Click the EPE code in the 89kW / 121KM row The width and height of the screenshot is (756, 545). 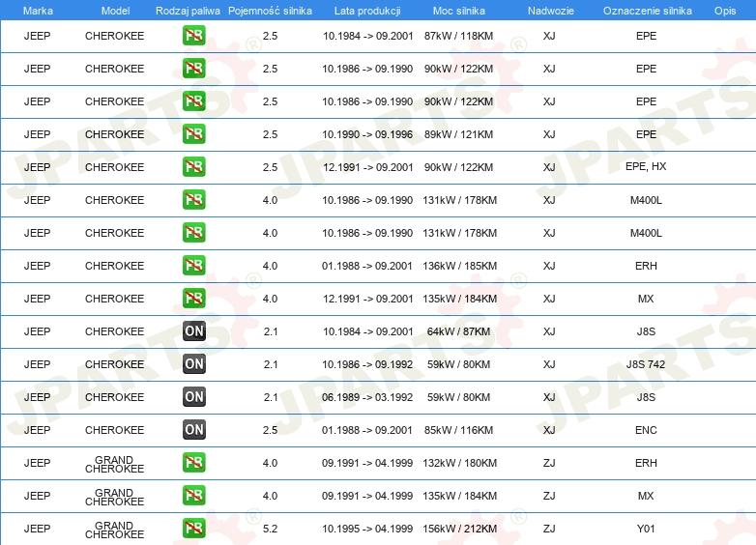646,134
